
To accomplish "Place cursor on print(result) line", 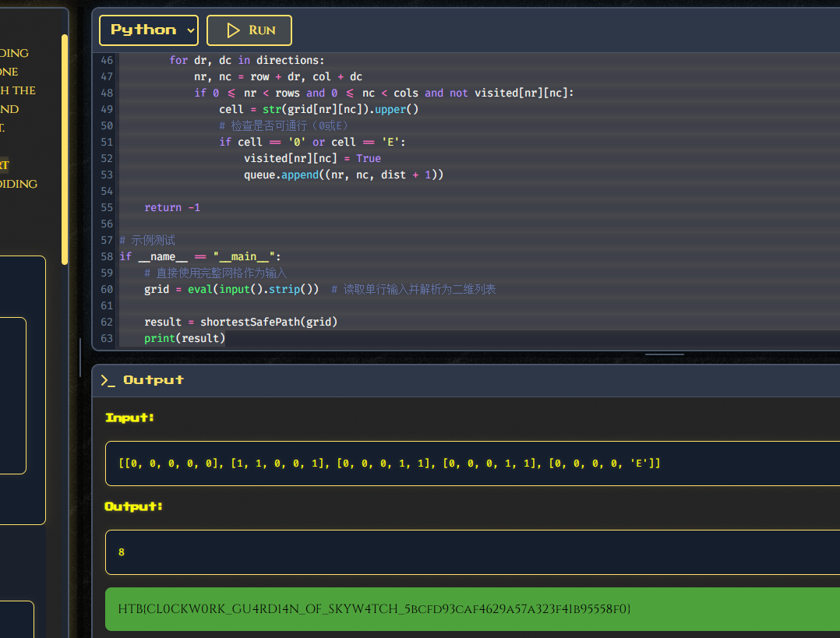I will pyautogui.click(x=184, y=338).
